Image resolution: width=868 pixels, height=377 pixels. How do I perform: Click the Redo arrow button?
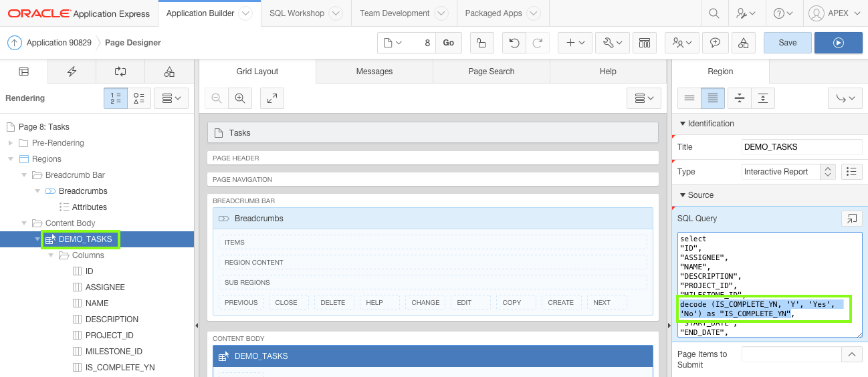tap(537, 43)
